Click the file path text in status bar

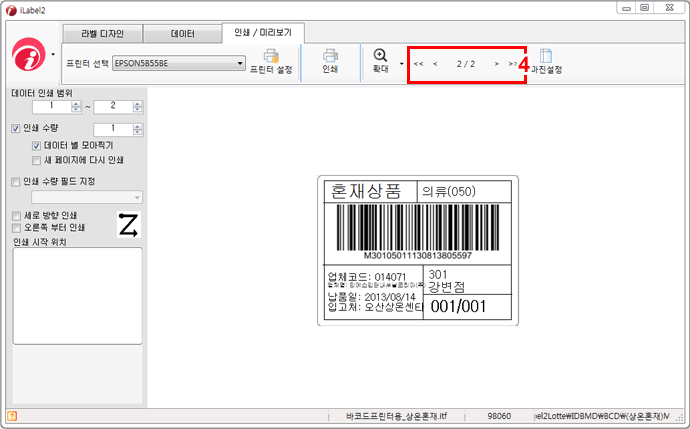click(602, 416)
